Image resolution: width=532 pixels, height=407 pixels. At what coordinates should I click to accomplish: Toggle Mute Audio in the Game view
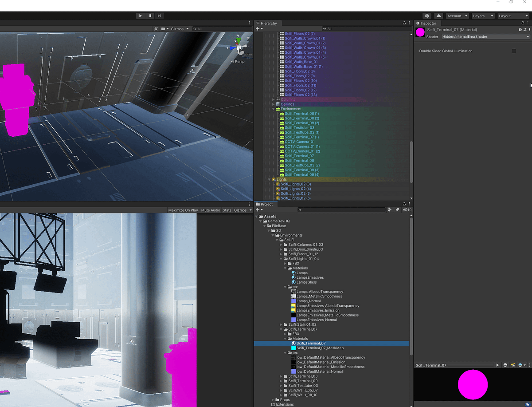pyautogui.click(x=210, y=210)
